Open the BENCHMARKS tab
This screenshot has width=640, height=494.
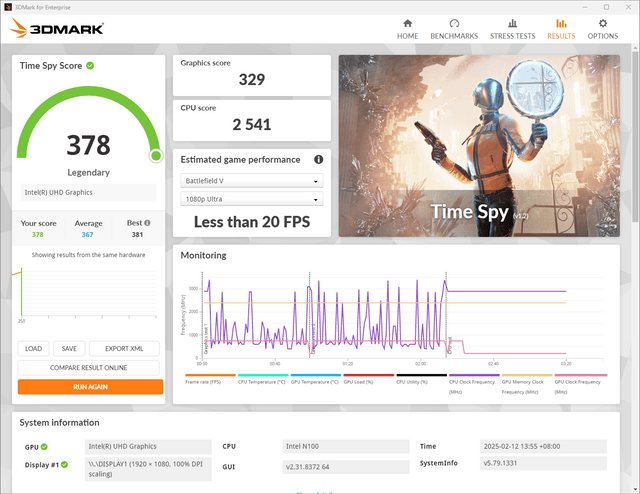coord(454,29)
